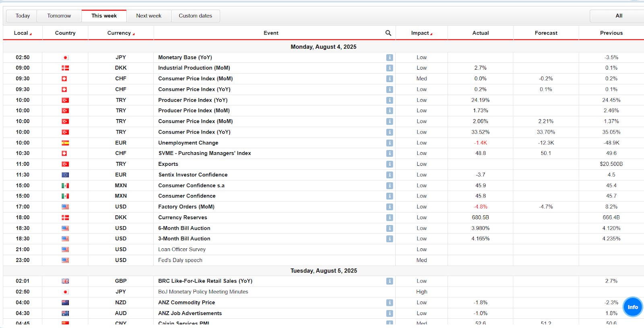This screenshot has height=328, width=644.
Task: Click the High impact label
Action: click(x=421, y=292)
